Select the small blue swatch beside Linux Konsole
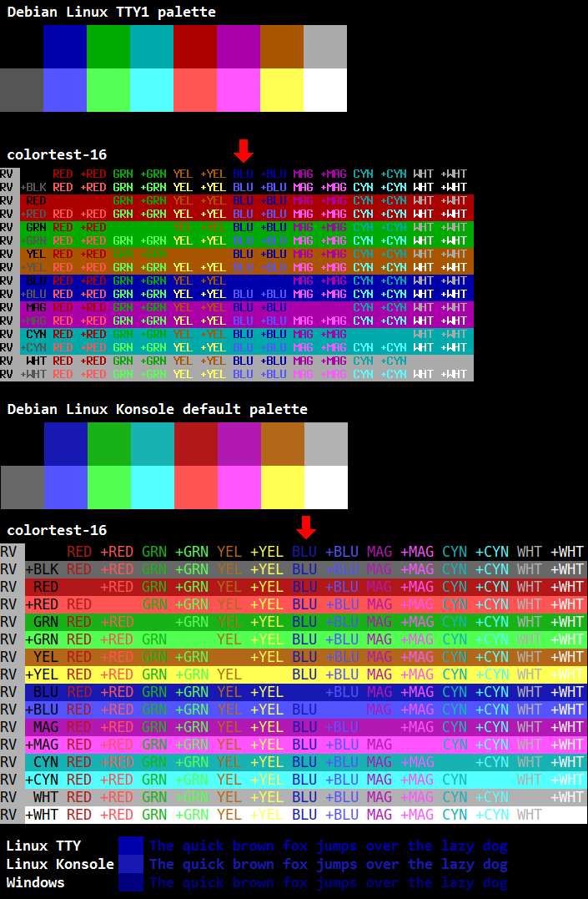 click(131, 864)
